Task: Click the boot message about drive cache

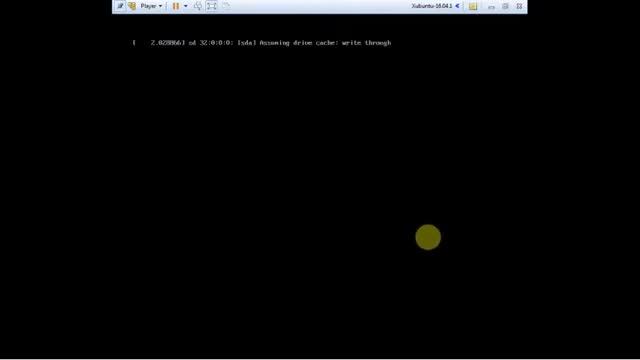Action: click(x=262, y=43)
